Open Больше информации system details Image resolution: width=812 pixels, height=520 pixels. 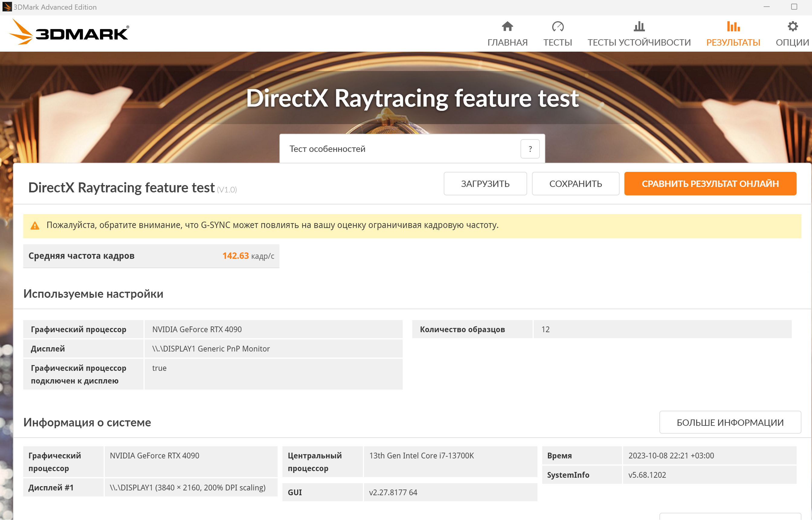pyautogui.click(x=730, y=422)
